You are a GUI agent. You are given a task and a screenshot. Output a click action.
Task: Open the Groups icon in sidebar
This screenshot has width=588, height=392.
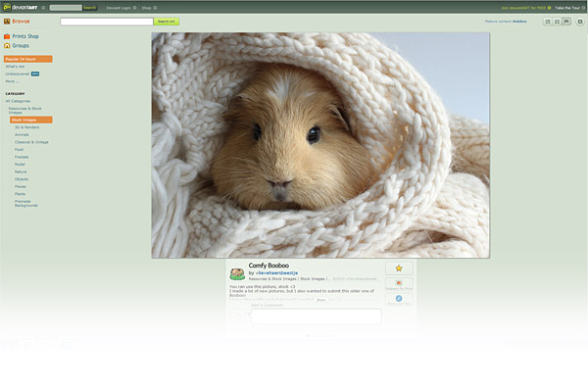click(x=7, y=45)
